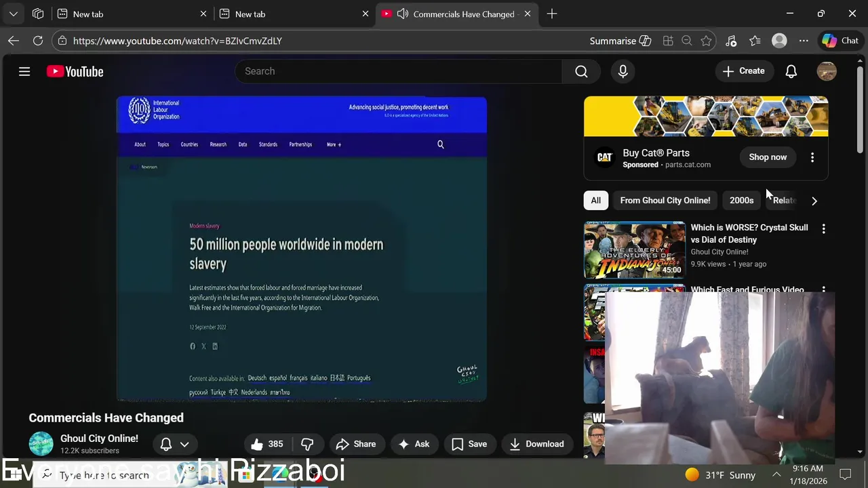Add this page to favorites star
This screenshot has height=488, width=868.
point(706,41)
